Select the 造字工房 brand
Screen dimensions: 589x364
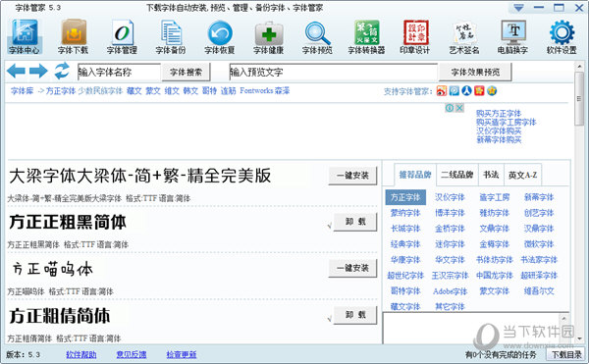tap(495, 197)
